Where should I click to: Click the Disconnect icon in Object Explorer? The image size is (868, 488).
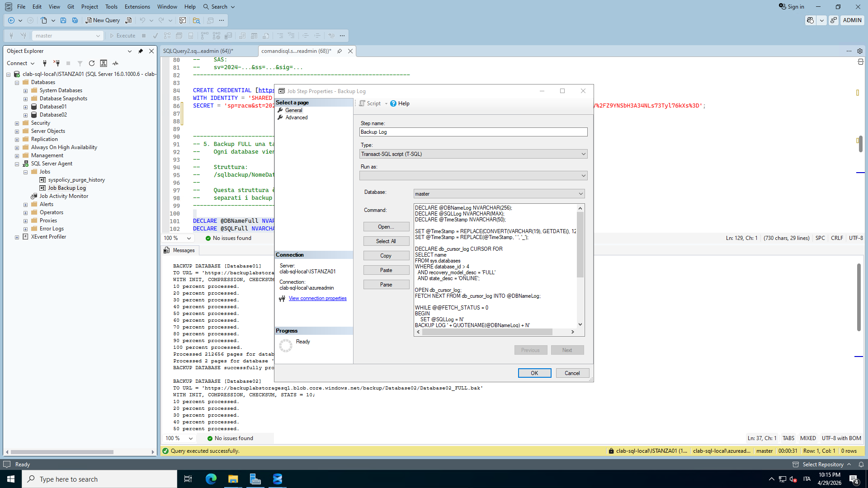57,63
